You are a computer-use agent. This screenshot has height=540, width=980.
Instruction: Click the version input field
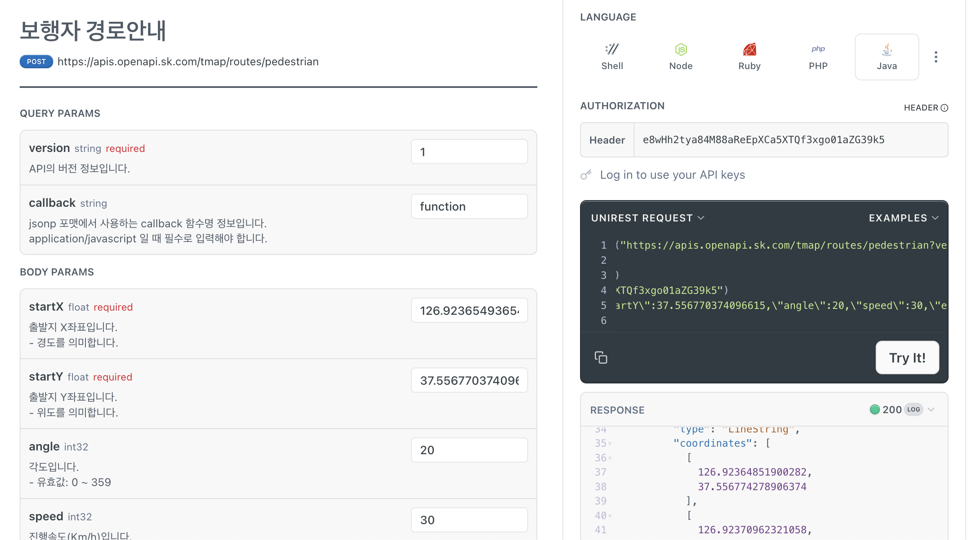click(x=469, y=152)
